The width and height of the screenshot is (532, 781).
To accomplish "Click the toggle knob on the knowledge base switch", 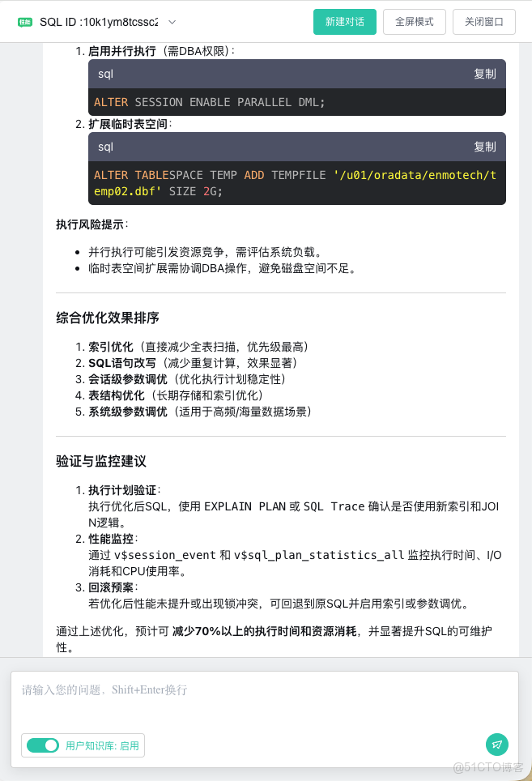I will coord(49,745).
